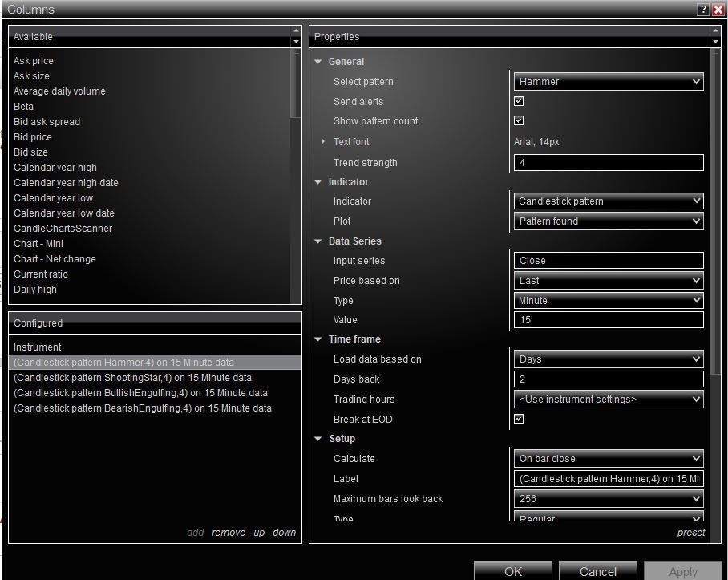Click Properties header scroll-up arrow
The width and height of the screenshot is (728, 580).
[715, 30]
